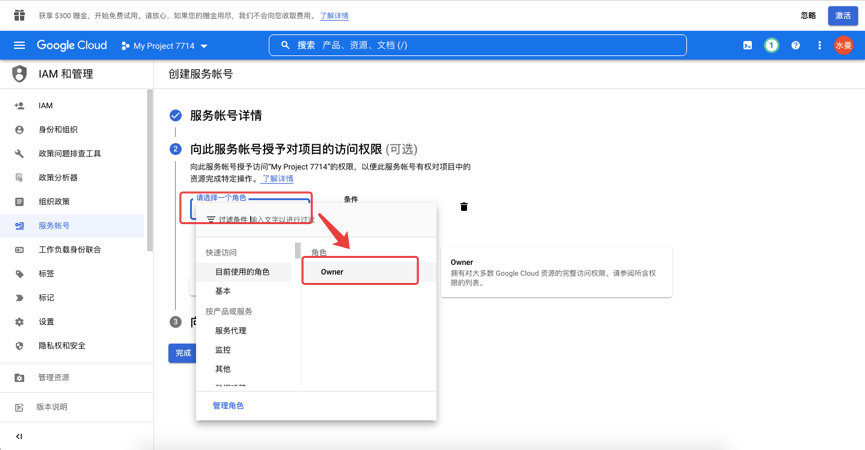This screenshot has width=865, height=450.
Task: Click the 工作负载身份联合 sidebar icon
Action: [x=19, y=250]
